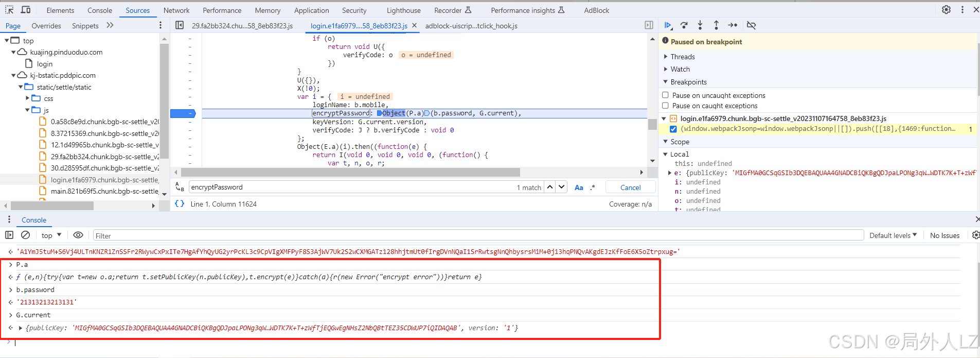This screenshot has width=980, height=358.
Task: Step into next function call
Action: click(700, 25)
